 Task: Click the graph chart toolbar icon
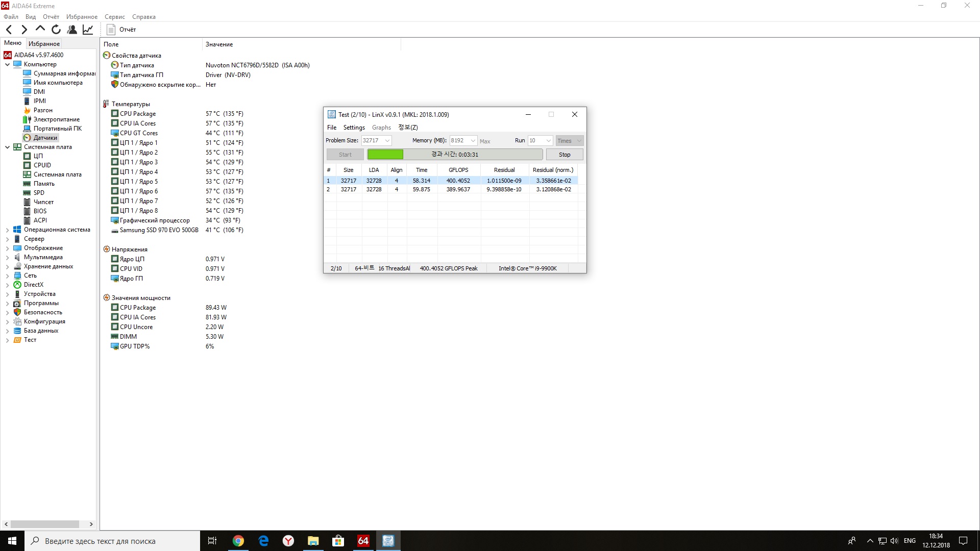coord(88,30)
